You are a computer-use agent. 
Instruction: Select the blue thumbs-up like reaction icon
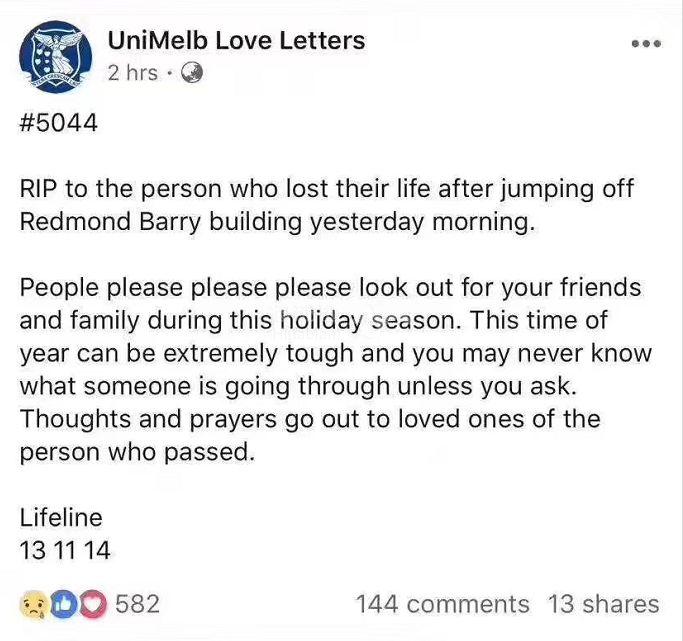click(63, 604)
